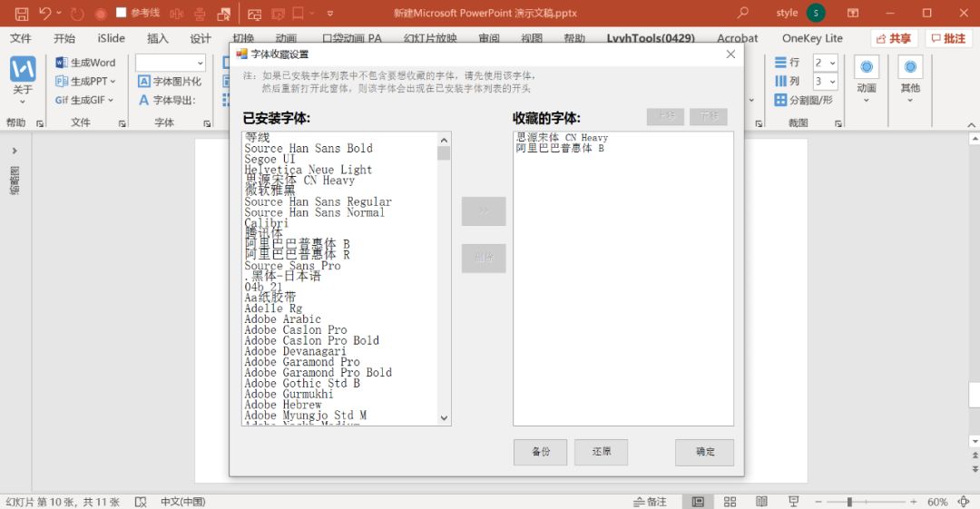Screen dimensions: 980x509
Task: Click the 批注 comments button
Action: [x=949, y=39]
